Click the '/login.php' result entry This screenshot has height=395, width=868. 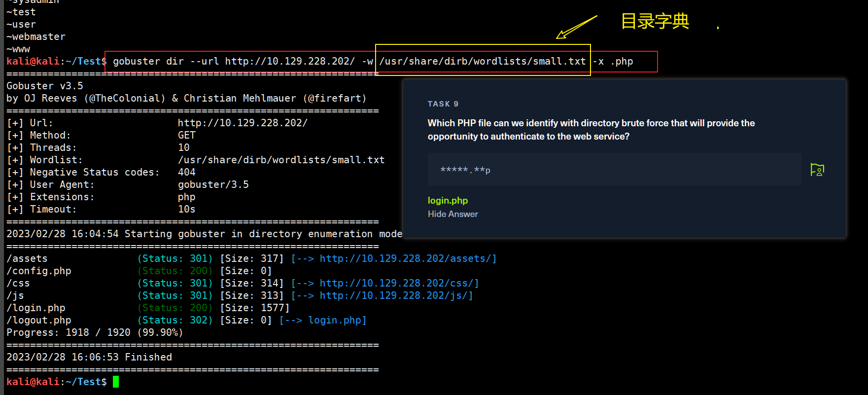point(36,308)
